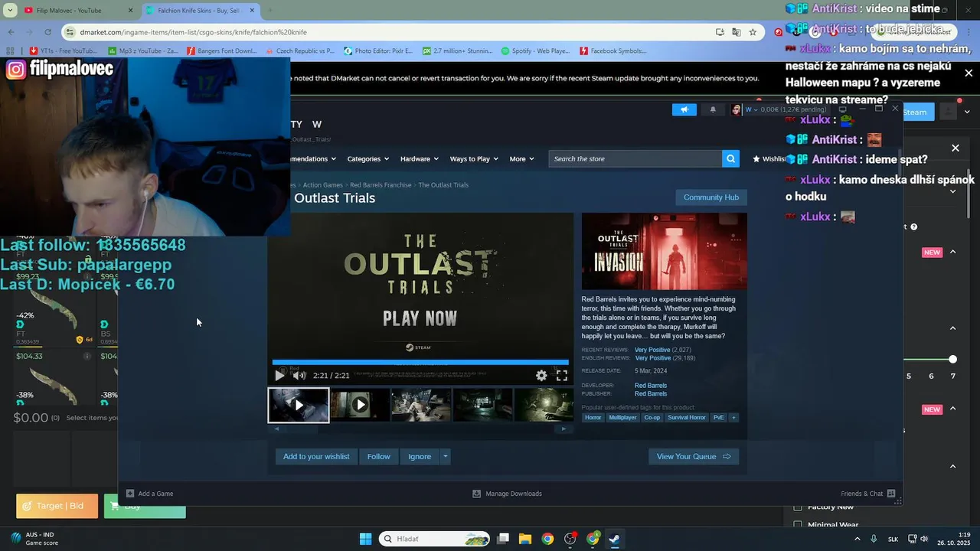The width and height of the screenshot is (980, 551).
Task: Open Windows Start menu
Action: (x=365, y=539)
